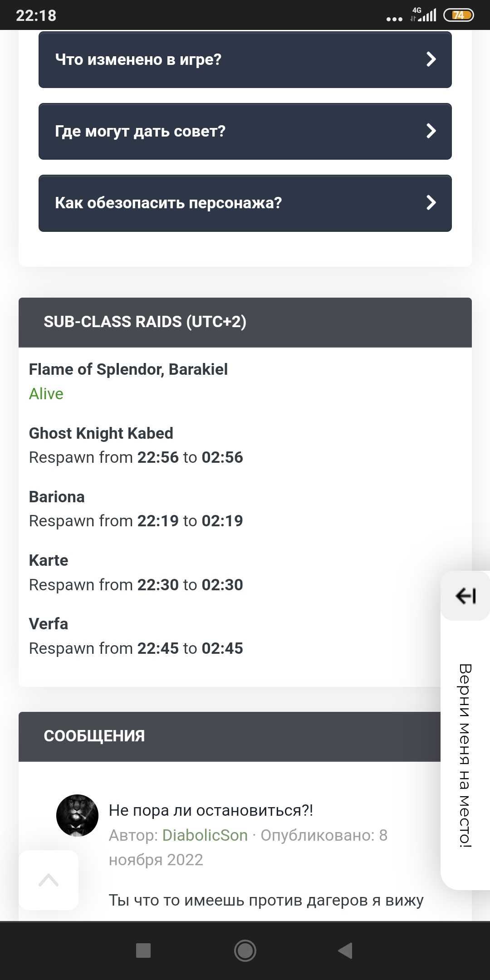Expand 'Что изменено в игре?' chevron arrow
The height and width of the screenshot is (980, 490).
coord(431,59)
